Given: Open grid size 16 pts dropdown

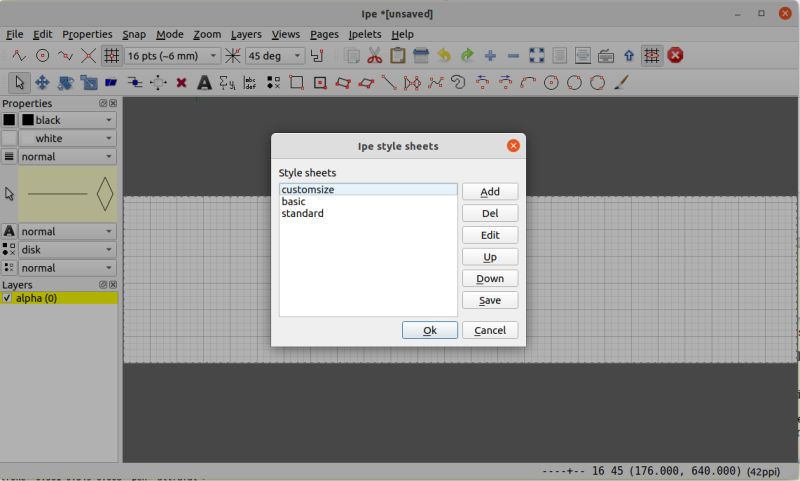Looking at the screenshot, I should pyautogui.click(x=173, y=56).
